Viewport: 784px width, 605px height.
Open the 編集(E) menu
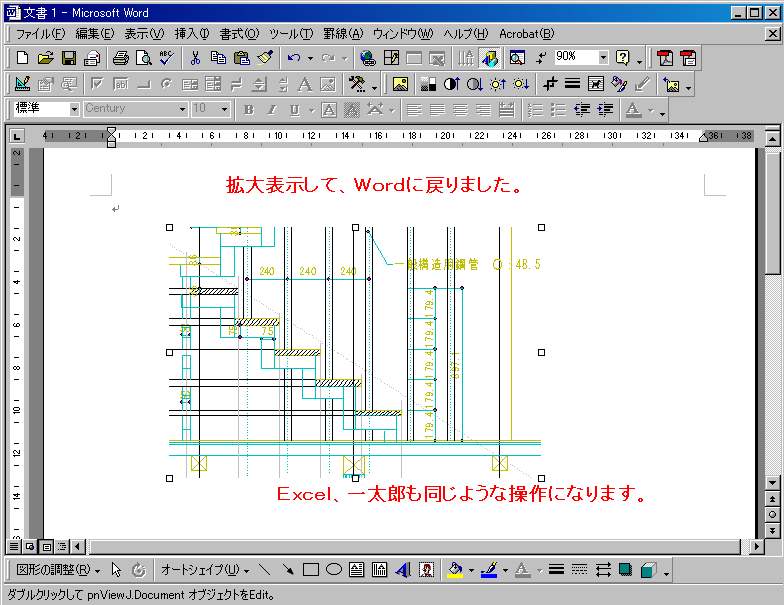(94, 34)
